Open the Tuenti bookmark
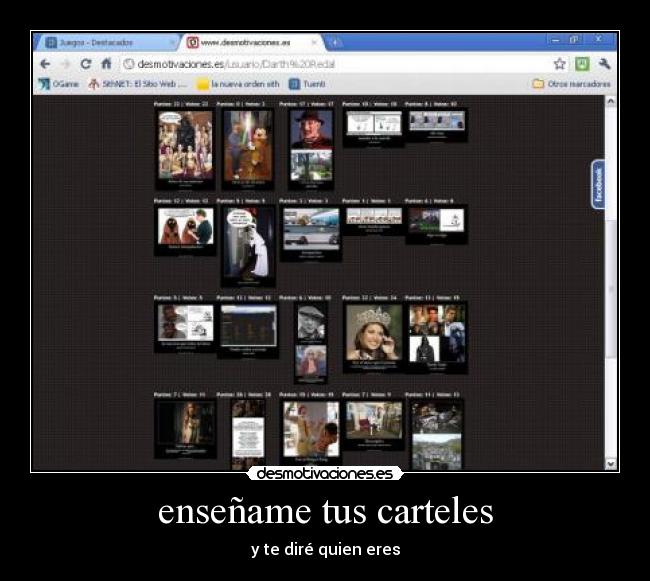This screenshot has width=650, height=581. click(x=307, y=84)
